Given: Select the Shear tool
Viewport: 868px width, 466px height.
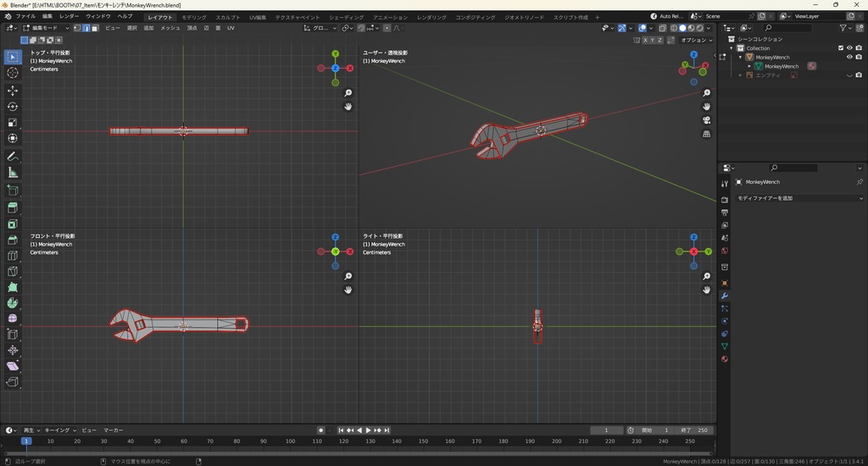Looking at the screenshot, I should click(13, 366).
